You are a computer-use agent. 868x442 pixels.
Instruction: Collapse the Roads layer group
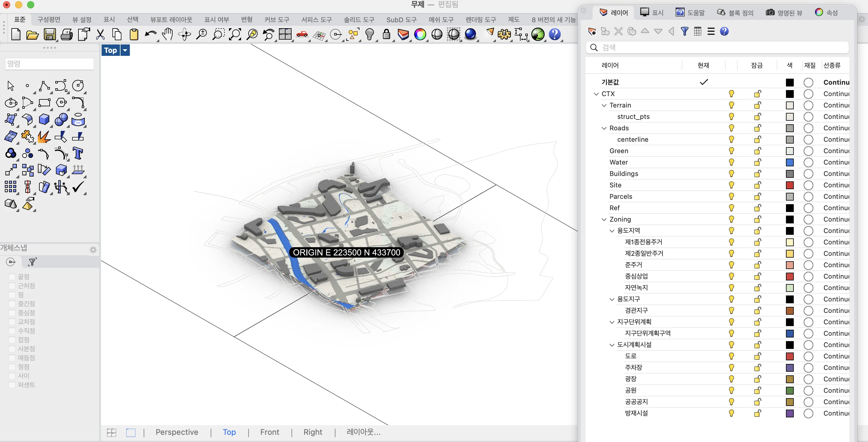pyautogui.click(x=604, y=128)
